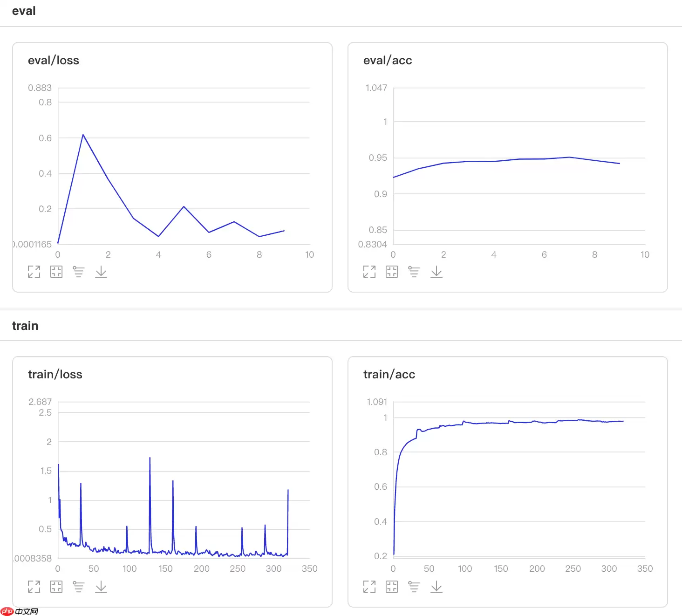Click the fit-to-data icon under eval/acc
Viewport: 682px width, 616px height.
[392, 272]
